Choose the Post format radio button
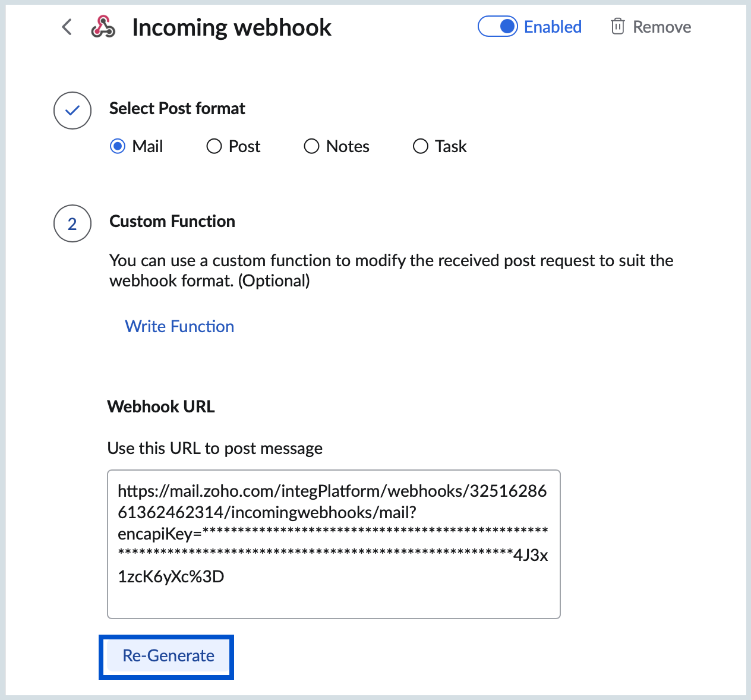This screenshot has width=751, height=700. pyautogui.click(x=214, y=146)
